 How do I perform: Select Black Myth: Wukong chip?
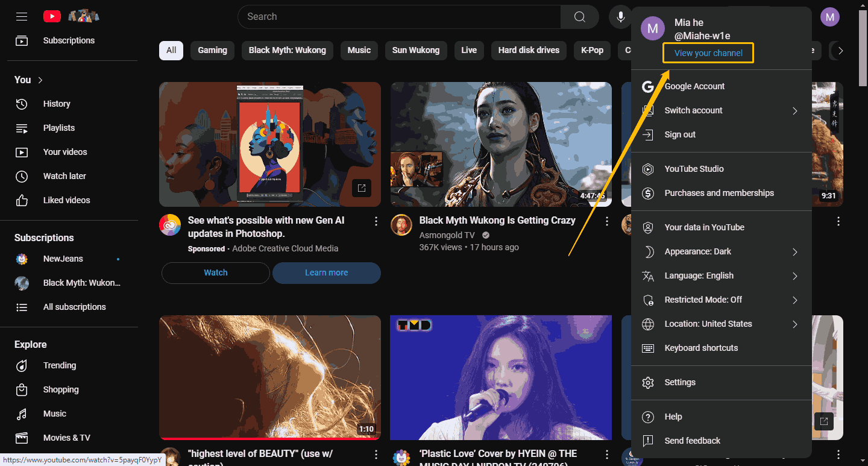tap(288, 50)
